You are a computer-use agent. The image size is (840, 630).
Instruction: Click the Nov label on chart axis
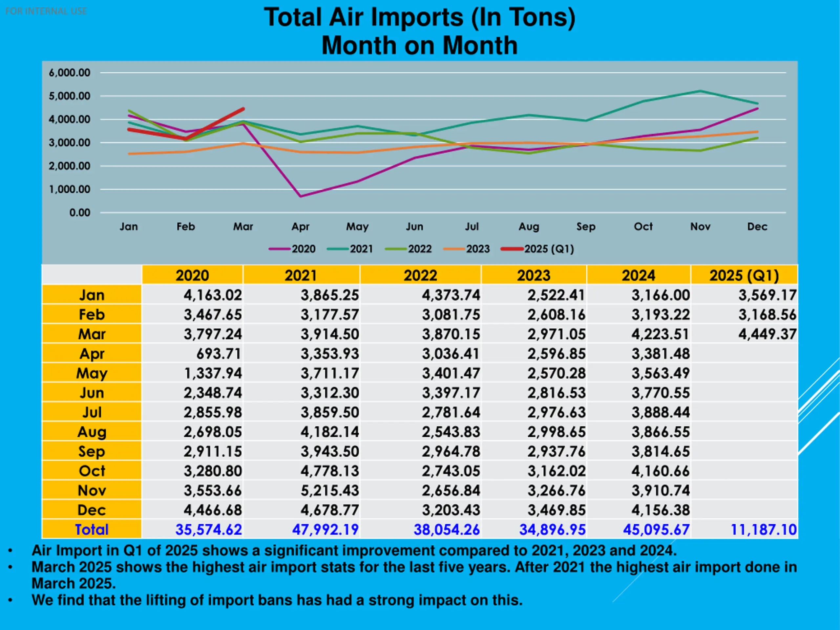700,227
